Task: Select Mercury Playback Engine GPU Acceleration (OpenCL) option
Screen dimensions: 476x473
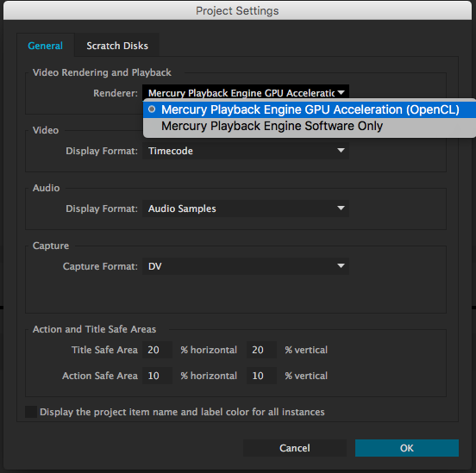Action: (x=310, y=109)
